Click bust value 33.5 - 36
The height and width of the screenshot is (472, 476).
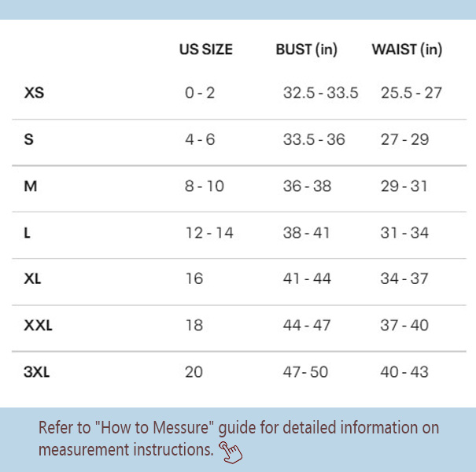[x=314, y=139]
